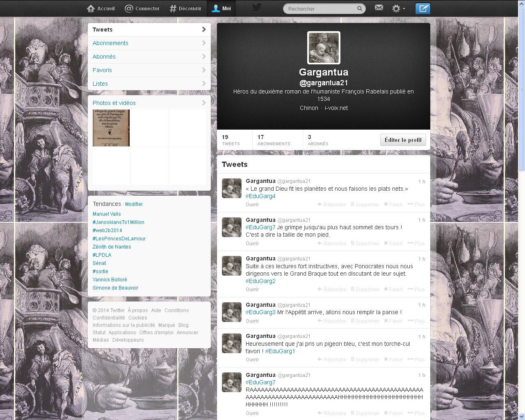Open Plus menu on #EduGarg2 tweet
The height and width of the screenshot is (420, 525).
click(416, 289)
